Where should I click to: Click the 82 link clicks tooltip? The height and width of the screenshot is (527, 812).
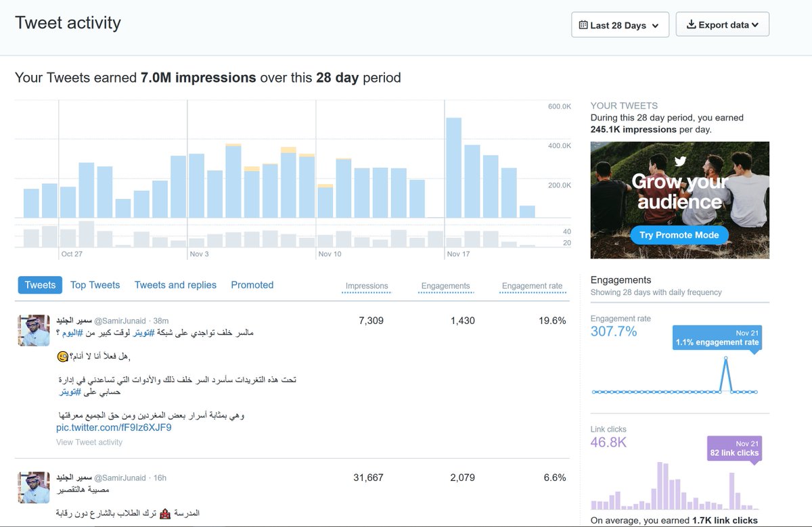tap(734, 449)
